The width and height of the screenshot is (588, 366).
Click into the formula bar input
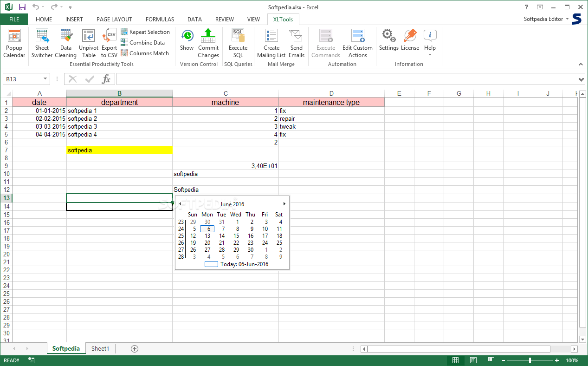(346, 79)
